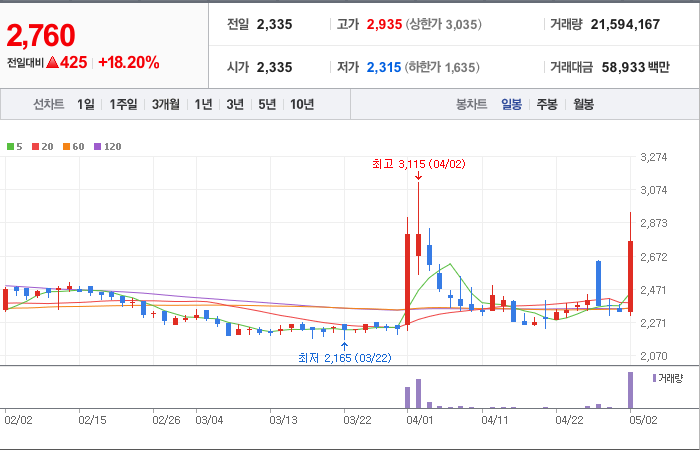This screenshot has width=700, height=450.
Task: Show the 3년 line chart
Action: click(235, 104)
